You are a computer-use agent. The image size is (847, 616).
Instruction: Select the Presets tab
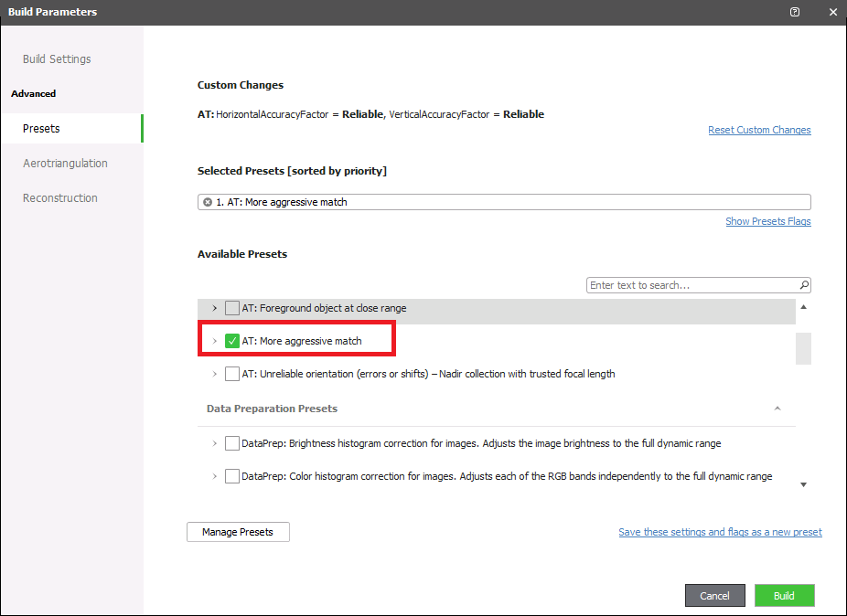tap(71, 129)
